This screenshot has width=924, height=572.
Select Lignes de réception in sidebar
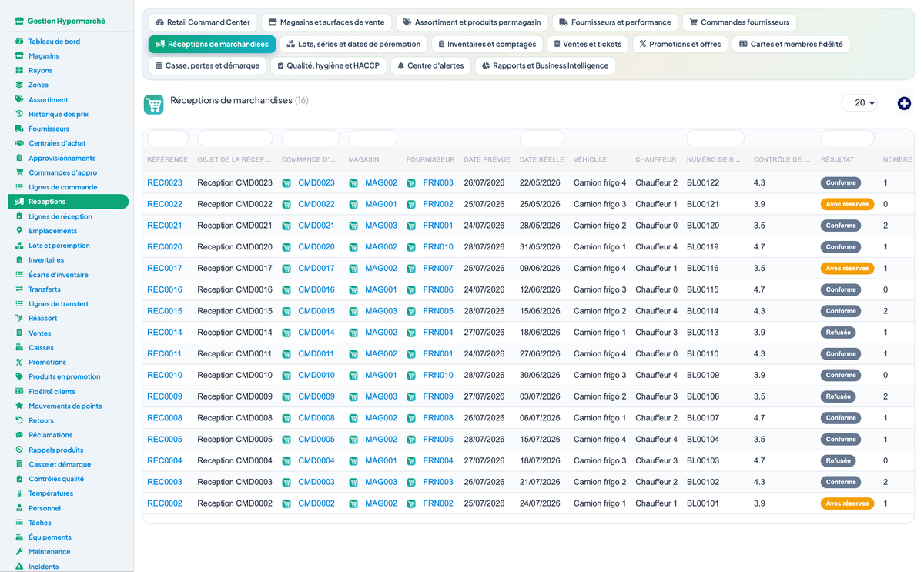(60, 216)
